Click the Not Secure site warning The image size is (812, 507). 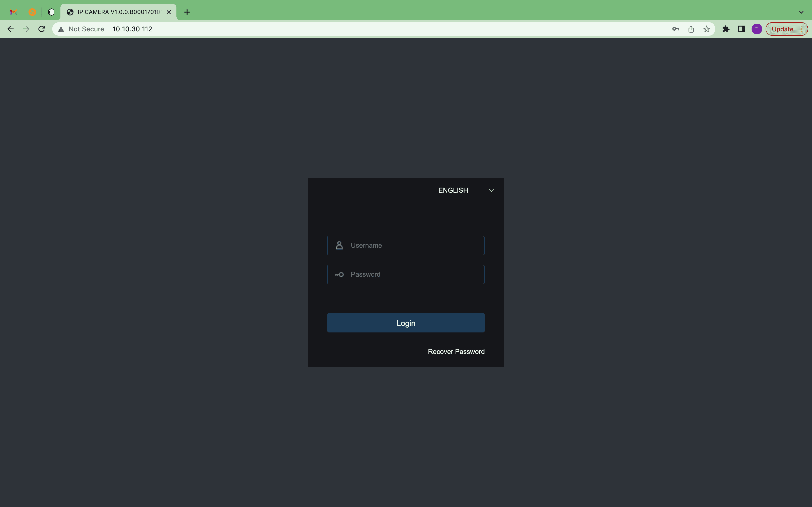(x=81, y=29)
